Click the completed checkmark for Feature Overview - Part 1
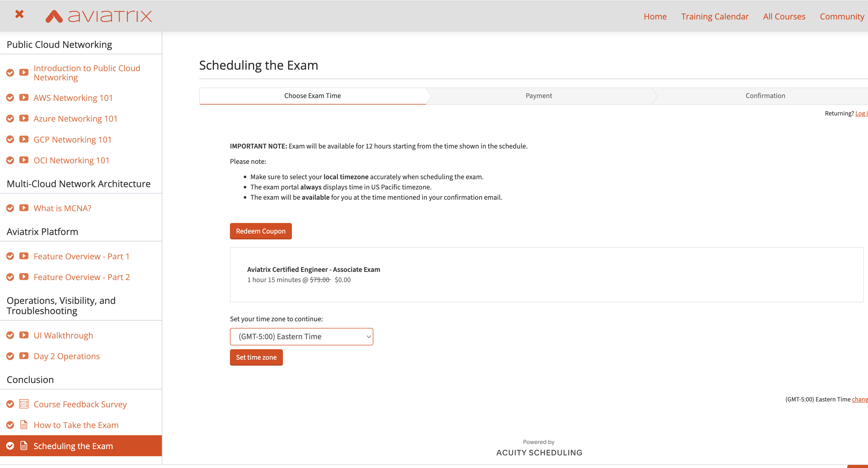 [10, 257]
